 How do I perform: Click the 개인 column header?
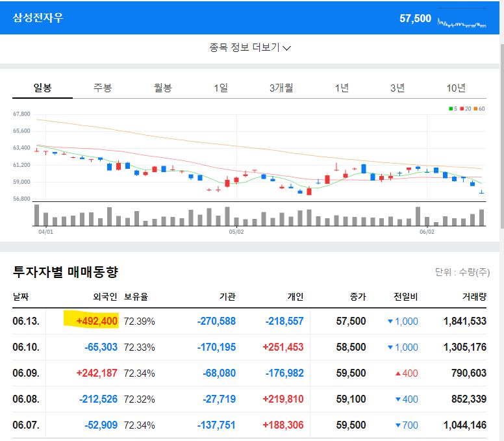(x=296, y=296)
